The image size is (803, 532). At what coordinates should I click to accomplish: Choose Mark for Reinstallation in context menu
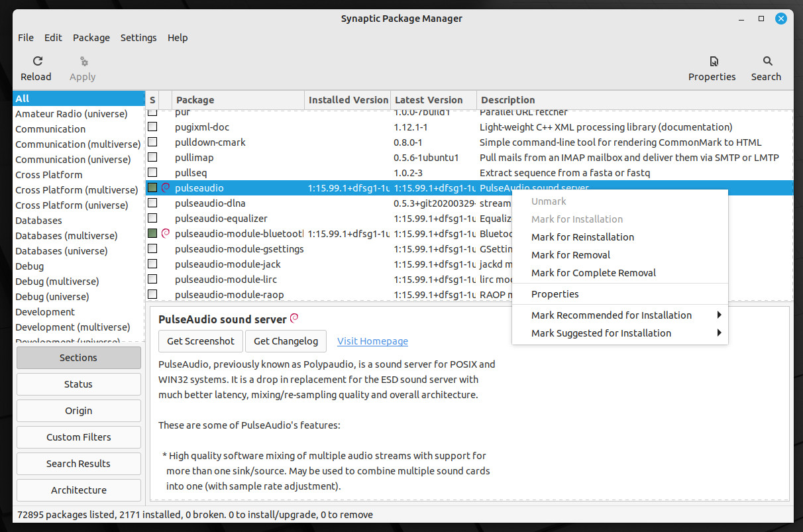pyautogui.click(x=620, y=237)
